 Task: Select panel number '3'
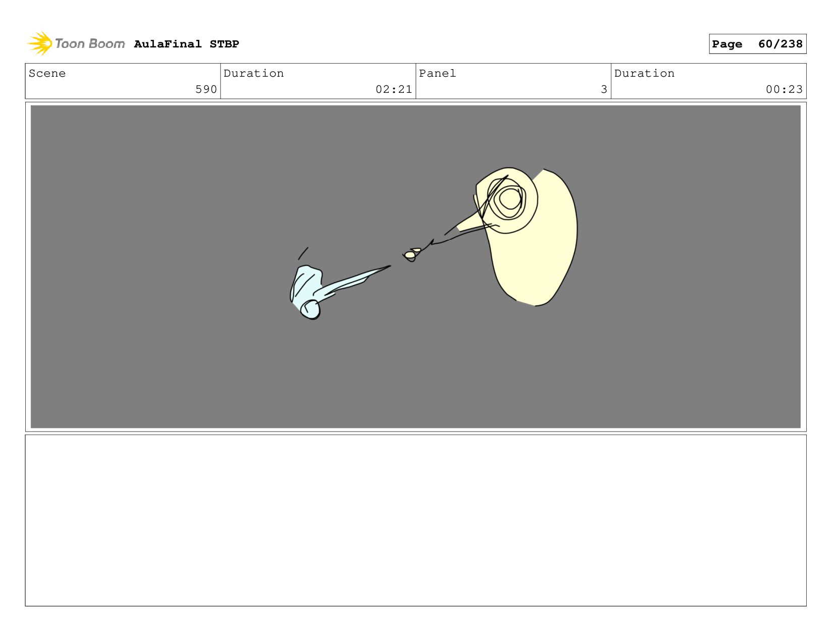click(x=604, y=89)
